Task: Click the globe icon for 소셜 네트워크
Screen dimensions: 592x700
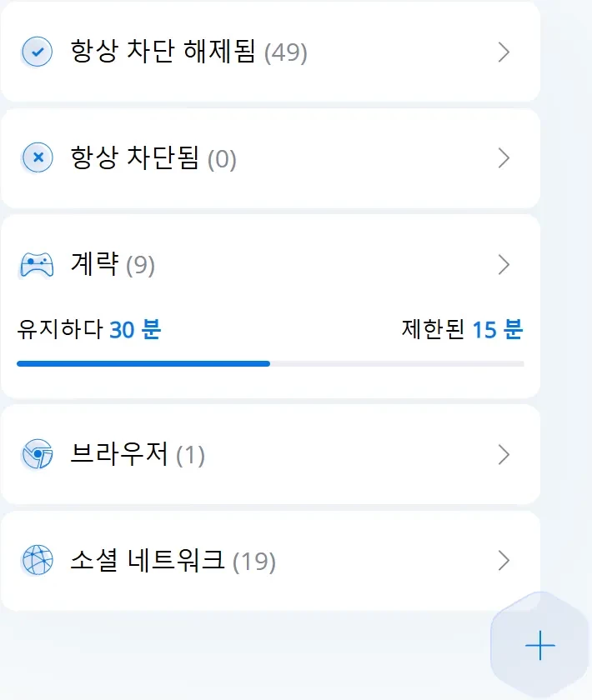Action: pyautogui.click(x=37, y=561)
